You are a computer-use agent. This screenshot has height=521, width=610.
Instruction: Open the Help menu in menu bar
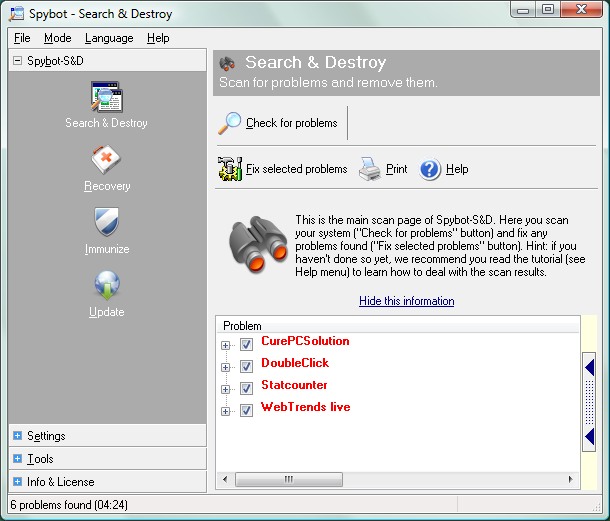point(158,38)
